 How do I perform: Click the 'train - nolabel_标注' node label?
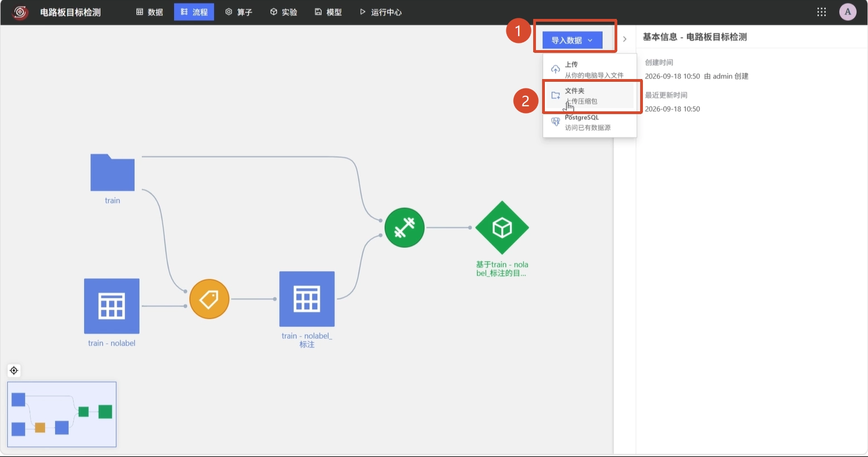point(307,340)
